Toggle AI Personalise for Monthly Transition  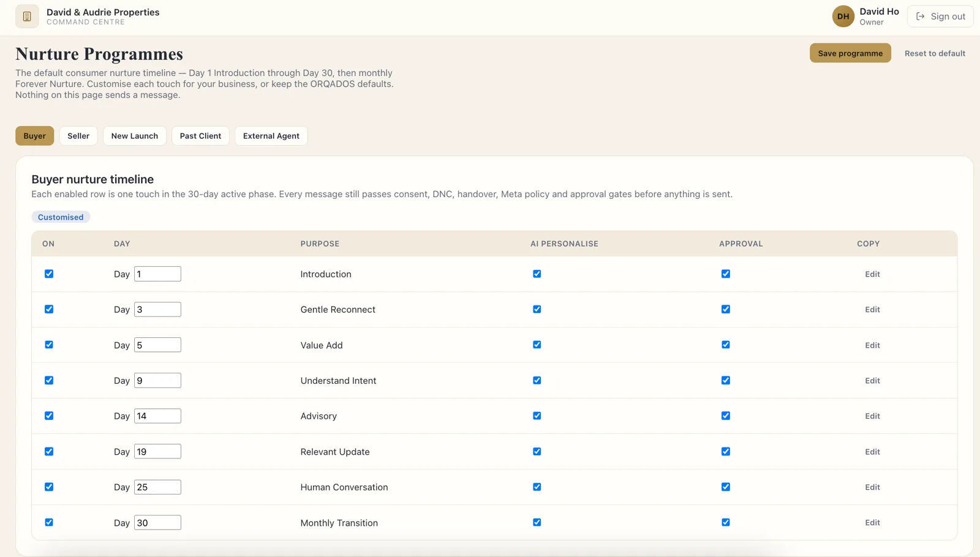tap(537, 522)
